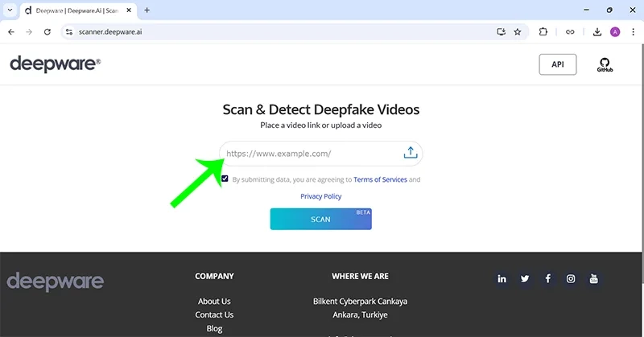Click the video URL input field
644x337 pixels.
[310, 153]
